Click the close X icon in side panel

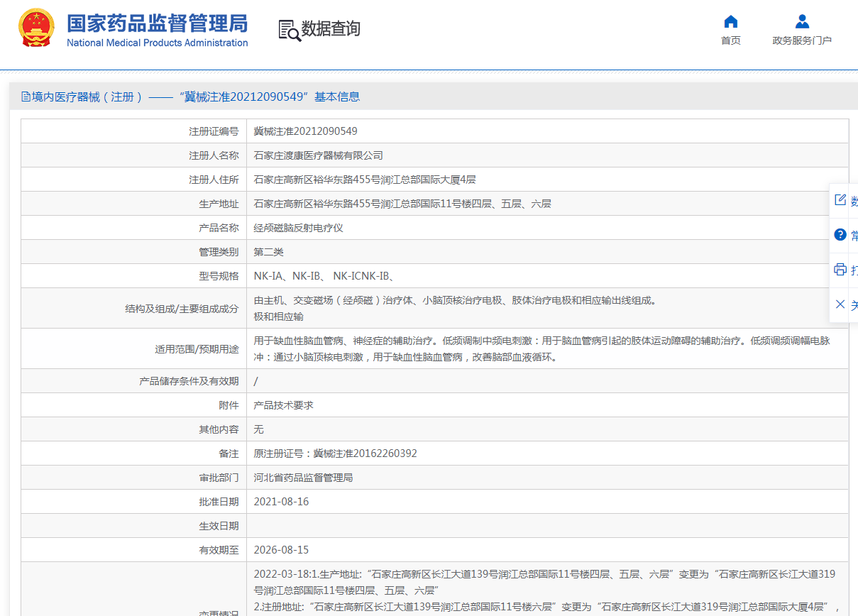[x=840, y=304]
